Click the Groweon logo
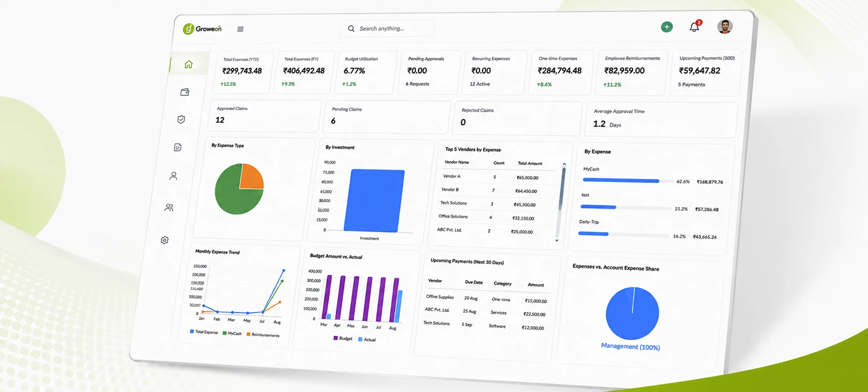868x392 pixels. (202, 29)
